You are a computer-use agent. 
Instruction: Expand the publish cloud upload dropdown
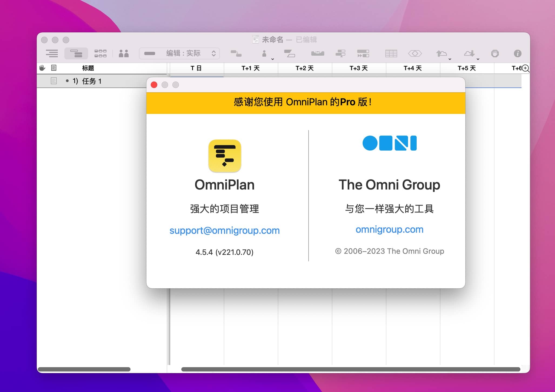coord(450,59)
